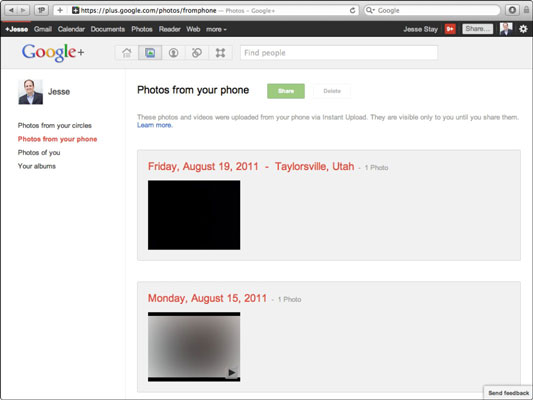
Task: Open the August 15 video thumbnail
Action: pos(194,347)
